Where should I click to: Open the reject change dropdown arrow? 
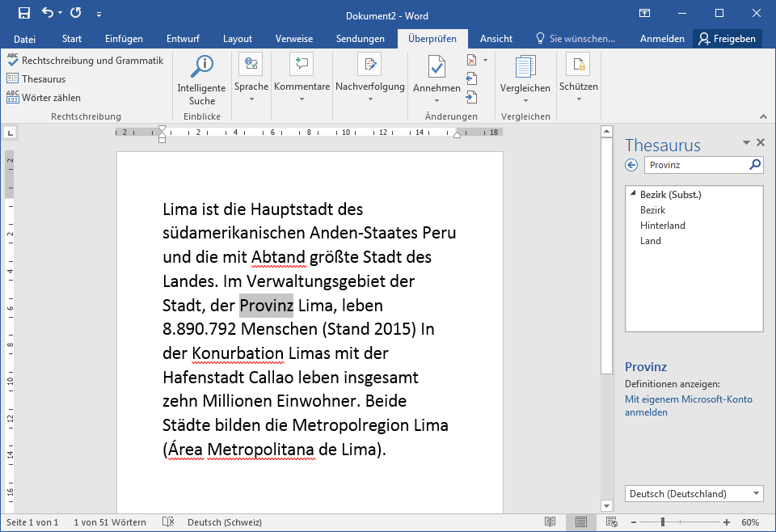[486, 61]
